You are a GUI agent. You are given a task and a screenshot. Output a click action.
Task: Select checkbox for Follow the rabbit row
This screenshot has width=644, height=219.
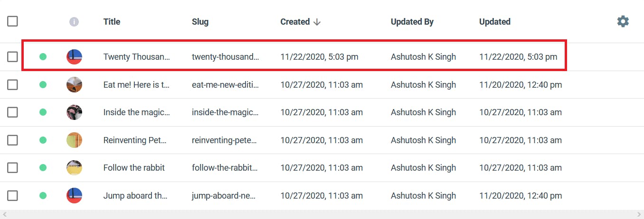12,167
